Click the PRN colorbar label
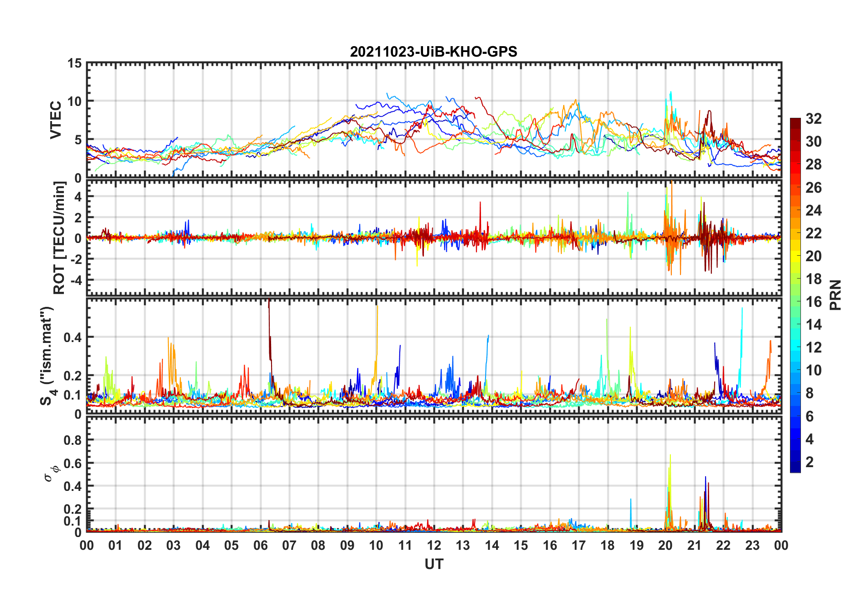The image size is (868, 590). click(835, 295)
